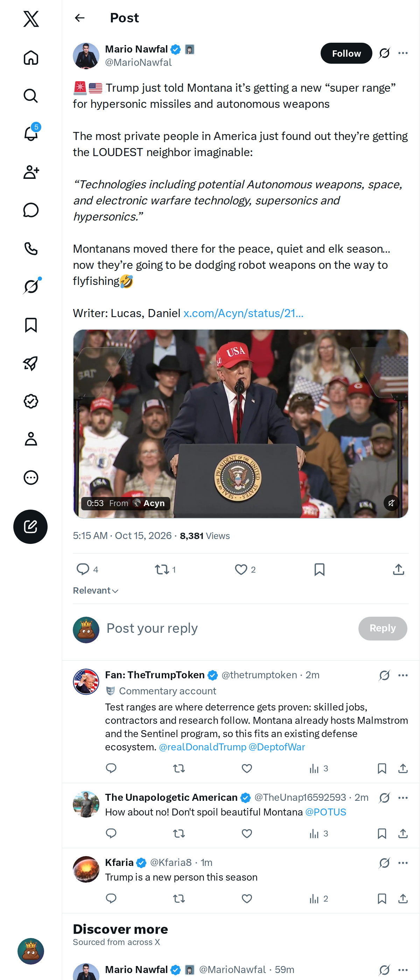
Task: Open the Profile tab in sidebar
Action: 31,439
